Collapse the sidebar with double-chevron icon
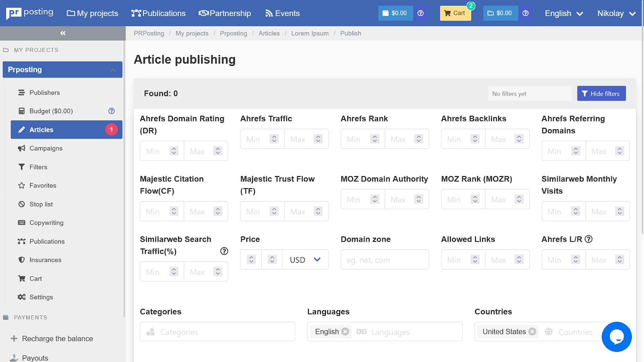This screenshot has width=644, height=362. click(63, 33)
